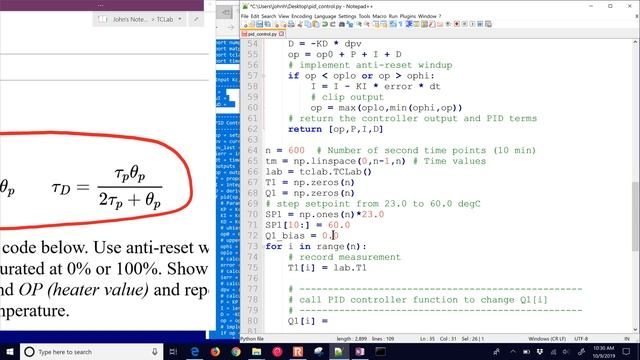Open the Macro menu
640x360 pixels.
[x=379, y=16]
